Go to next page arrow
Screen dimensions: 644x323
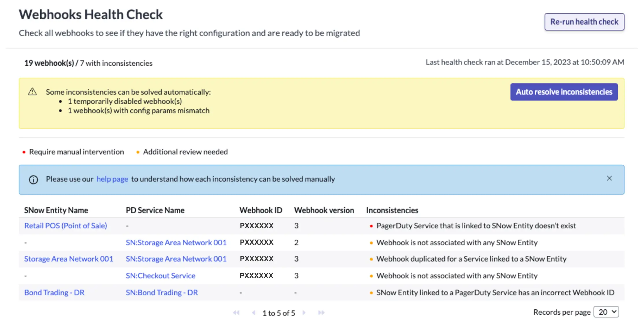[304, 313]
